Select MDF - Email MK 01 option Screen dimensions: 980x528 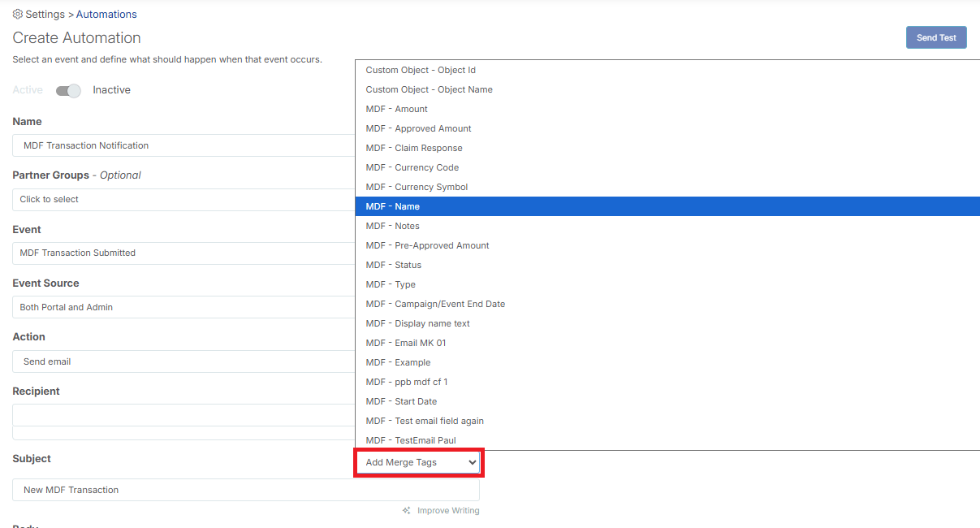(667, 343)
